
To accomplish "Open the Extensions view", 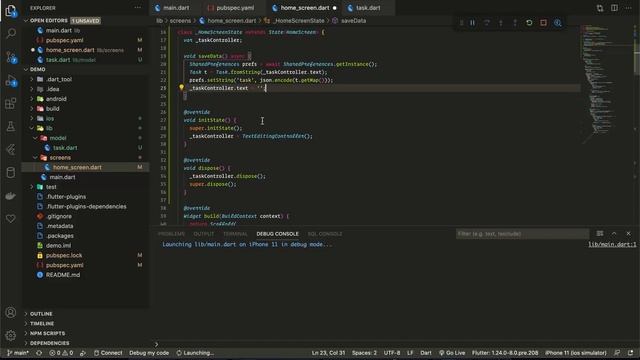I will (x=11, y=103).
